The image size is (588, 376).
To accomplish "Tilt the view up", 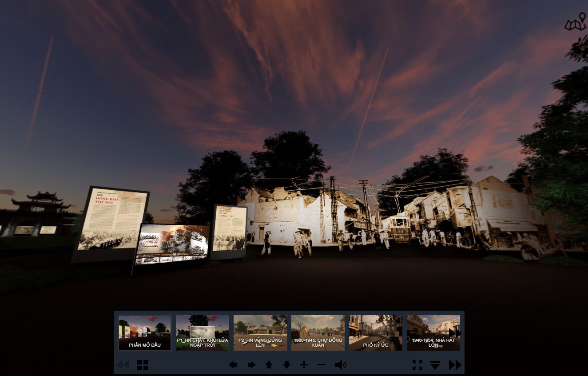I will tap(269, 365).
